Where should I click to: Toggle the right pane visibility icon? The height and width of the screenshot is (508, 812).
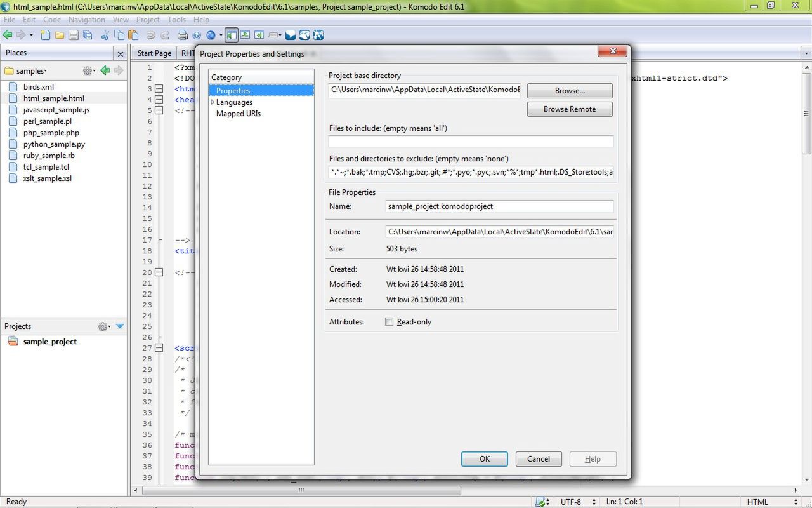tap(259, 35)
